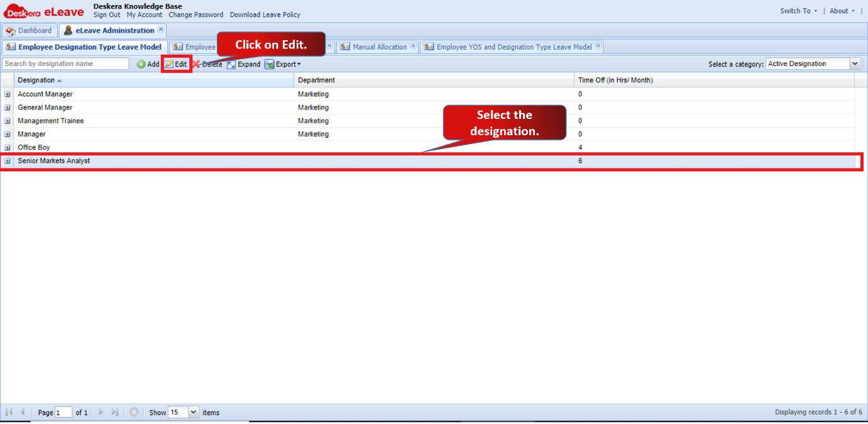The image size is (868, 424).
Task: Click the Add button icon
Action: point(141,64)
